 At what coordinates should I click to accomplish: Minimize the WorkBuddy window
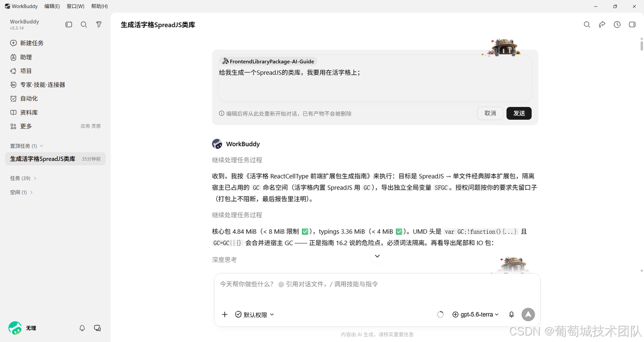pyautogui.click(x=596, y=6)
